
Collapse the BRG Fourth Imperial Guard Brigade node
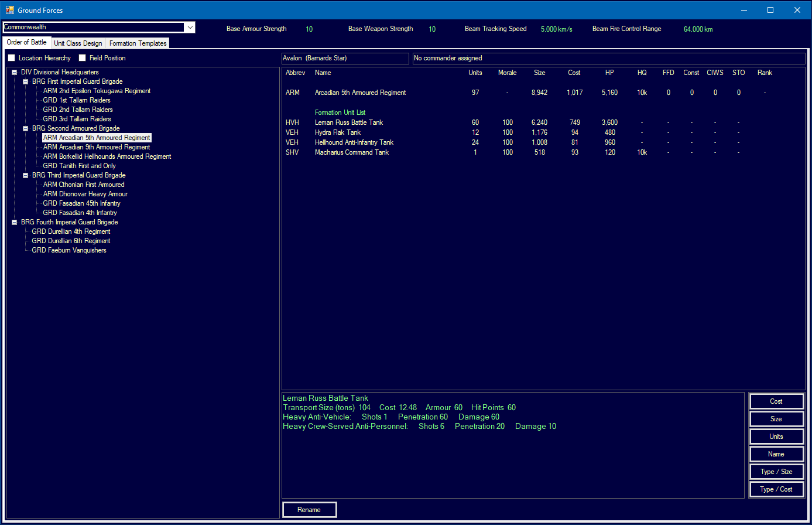(15, 222)
